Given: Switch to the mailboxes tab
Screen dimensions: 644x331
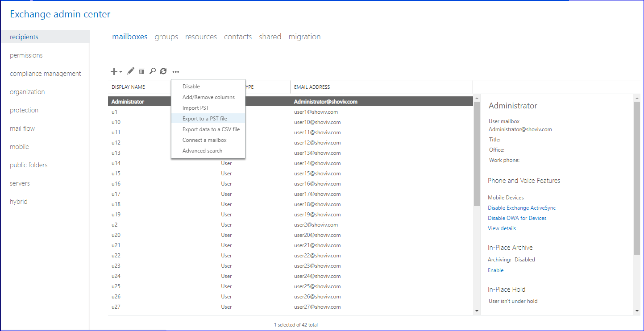Looking at the screenshot, I should click(x=130, y=37).
